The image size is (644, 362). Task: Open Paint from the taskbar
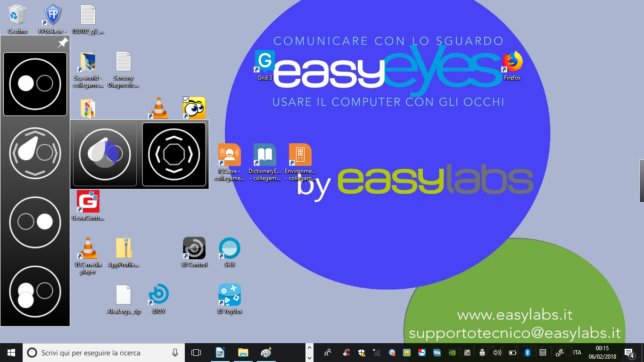[266, 353]
